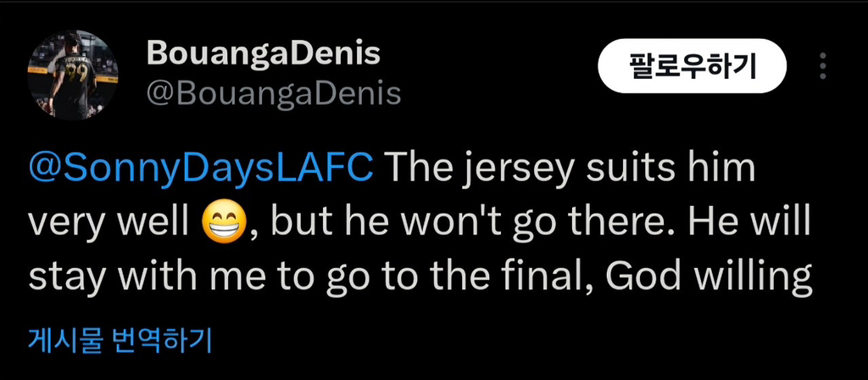Screen dimensions: 868x380
Task: Open the bold BouangaDenis display name
Action: point(264,53)
